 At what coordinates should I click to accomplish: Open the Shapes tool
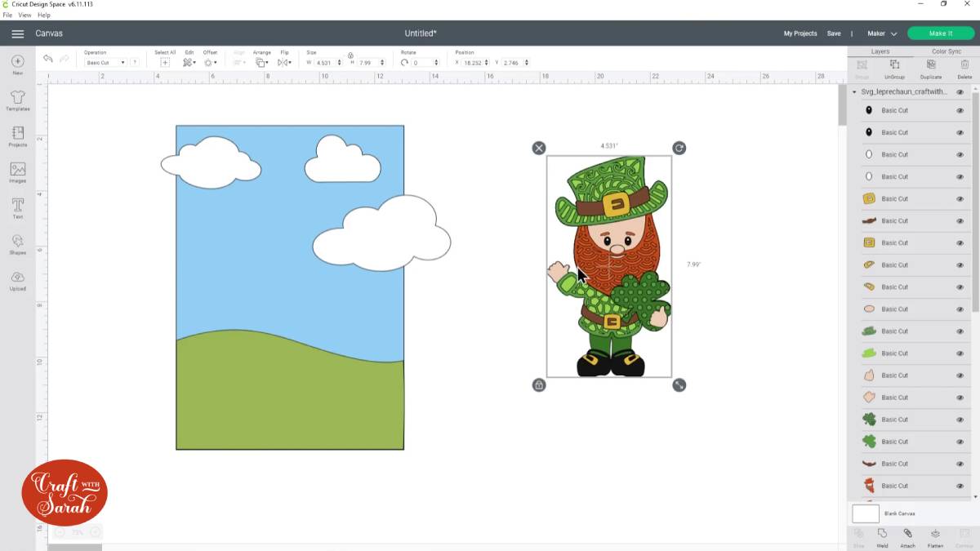16,242
